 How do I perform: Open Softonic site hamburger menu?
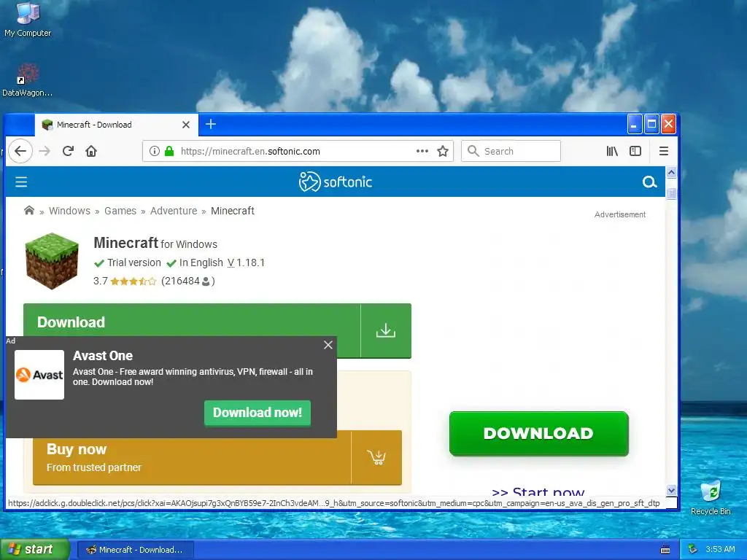tap(21, 182)
